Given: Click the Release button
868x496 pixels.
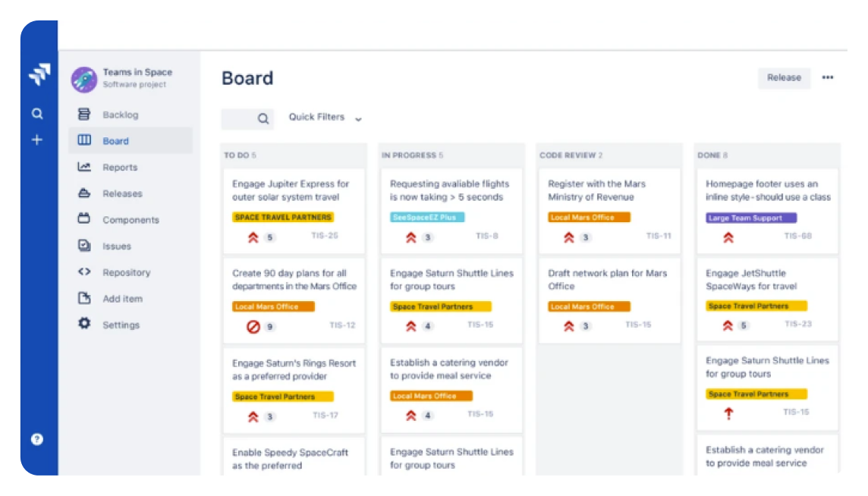Looking at the screenshot, I should 784,77.
